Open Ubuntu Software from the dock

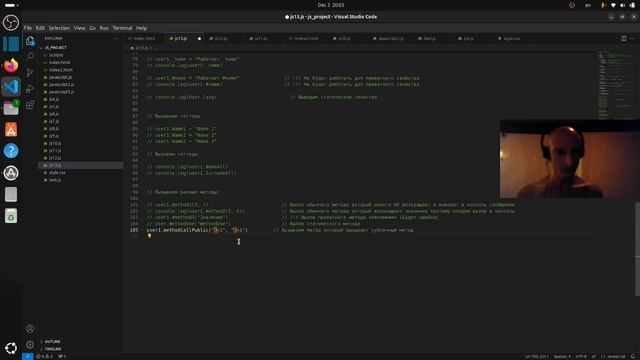coord(11,129)
